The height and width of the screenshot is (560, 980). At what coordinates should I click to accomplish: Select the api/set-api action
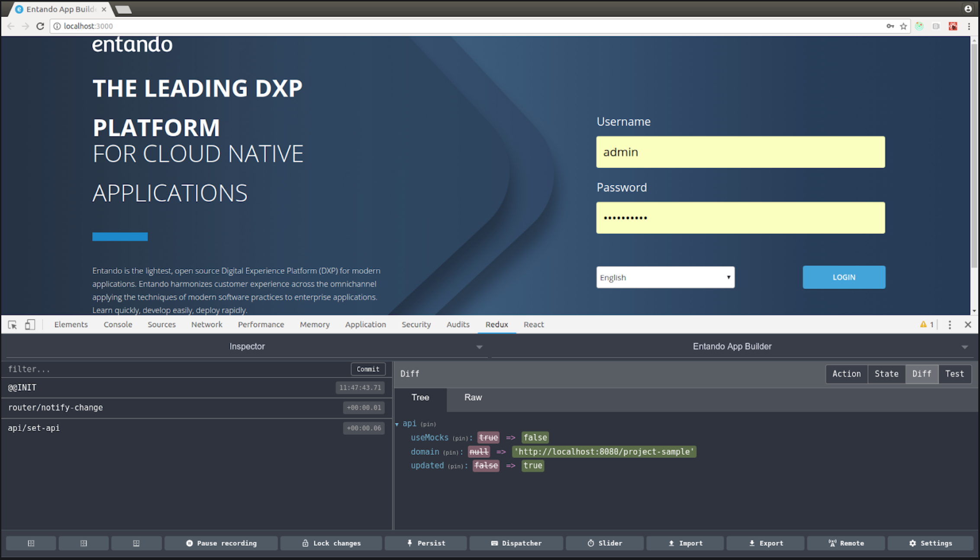[196, 428]
